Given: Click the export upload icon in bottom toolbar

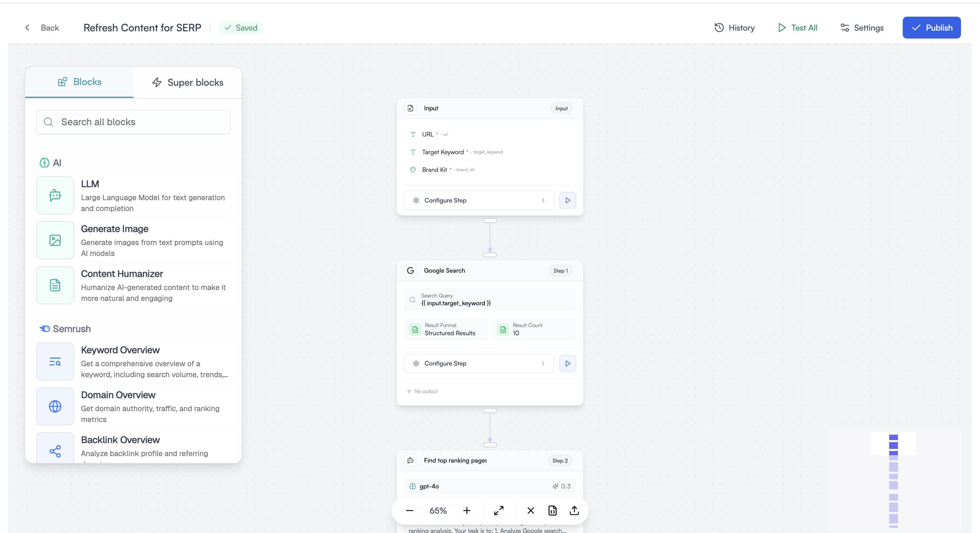Looking at the screenshot, I should (x=574, y=511).
